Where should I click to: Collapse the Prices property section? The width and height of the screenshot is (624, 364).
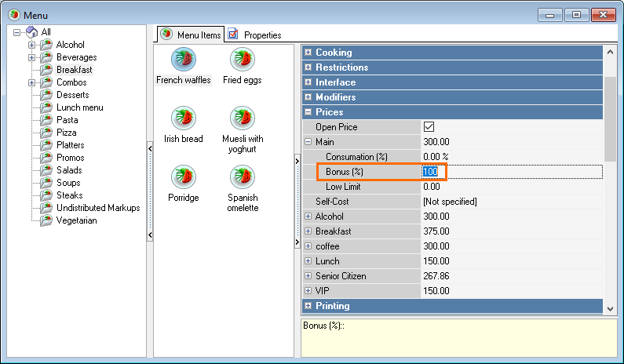[x=308, y=112]
